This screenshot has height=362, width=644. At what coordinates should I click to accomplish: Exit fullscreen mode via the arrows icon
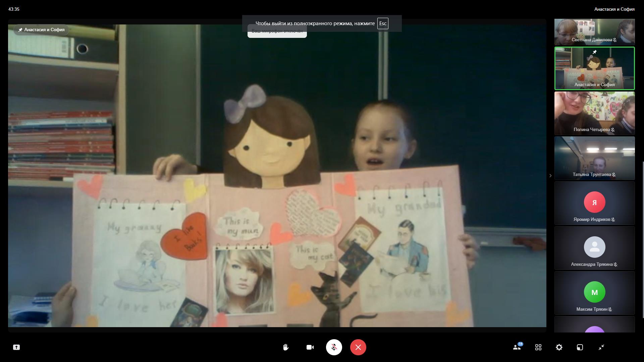pyautogui.click(x=601, y=347)
